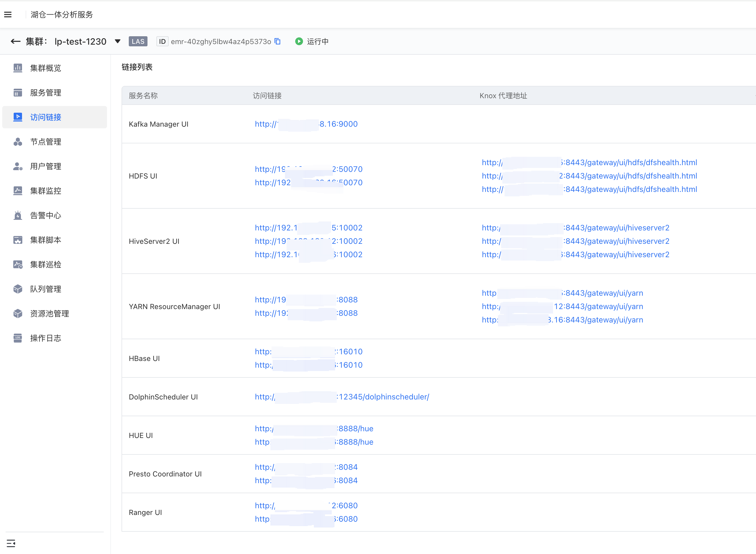Viewport: 756px width, 554px height.
Task: Select 用户管理 menu label
Action: 45,166
